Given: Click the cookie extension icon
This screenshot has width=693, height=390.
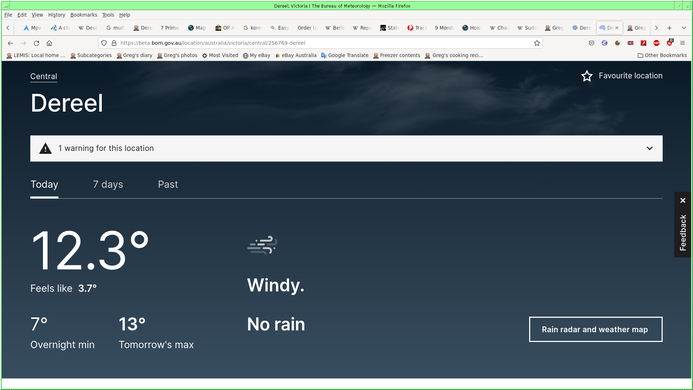Looking at the screenshot, I should pyautogui.click(x=617, y=43).
